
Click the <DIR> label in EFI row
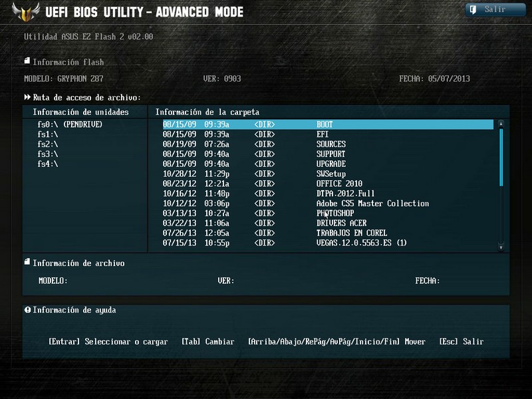(x=265, y=134)
